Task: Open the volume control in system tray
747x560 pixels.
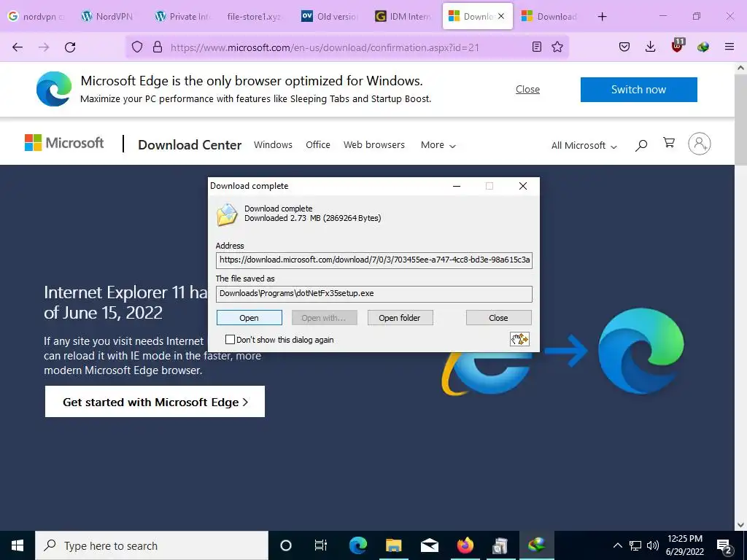Action: (653, 545)
